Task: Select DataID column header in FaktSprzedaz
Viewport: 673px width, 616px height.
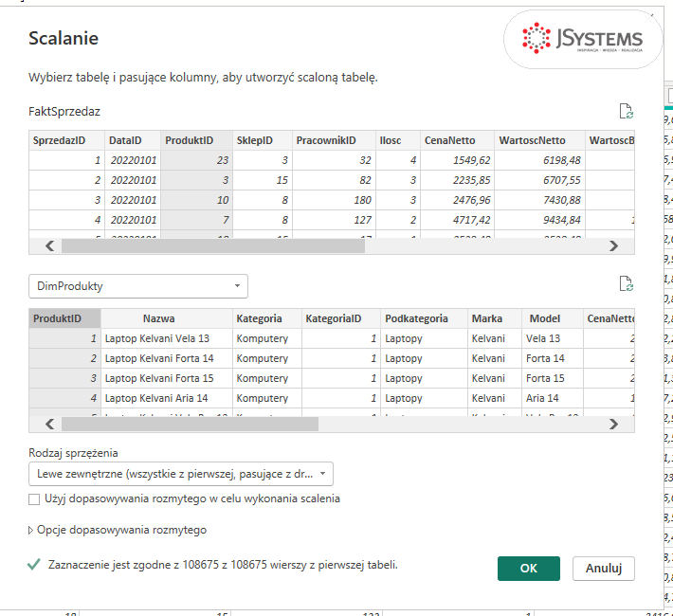Action: pos(133,140)
